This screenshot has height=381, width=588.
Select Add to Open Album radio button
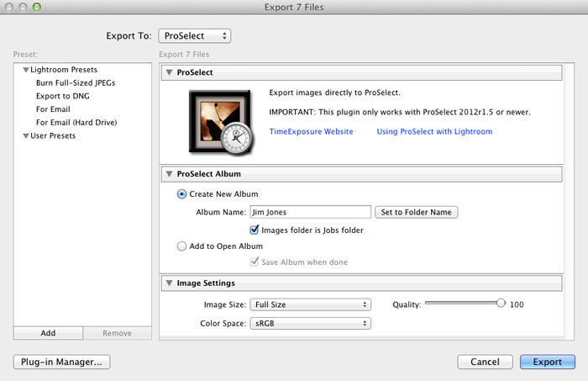tap(181, 246)
